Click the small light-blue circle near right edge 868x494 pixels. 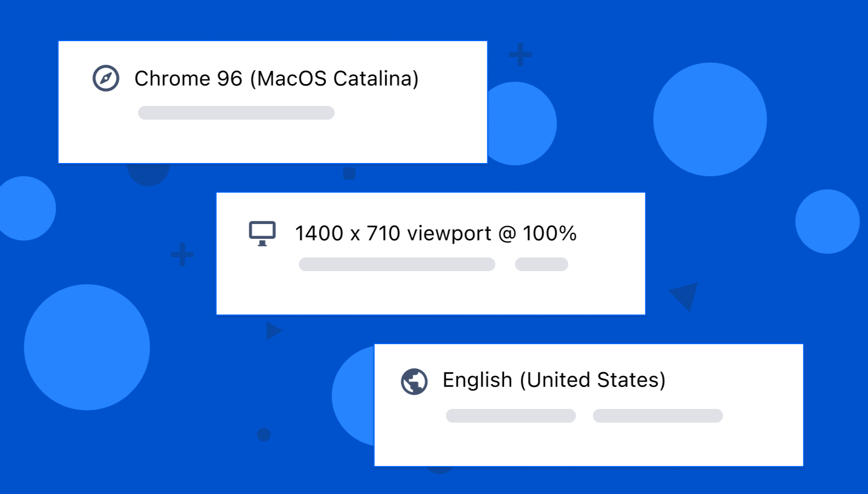point(827,221)
